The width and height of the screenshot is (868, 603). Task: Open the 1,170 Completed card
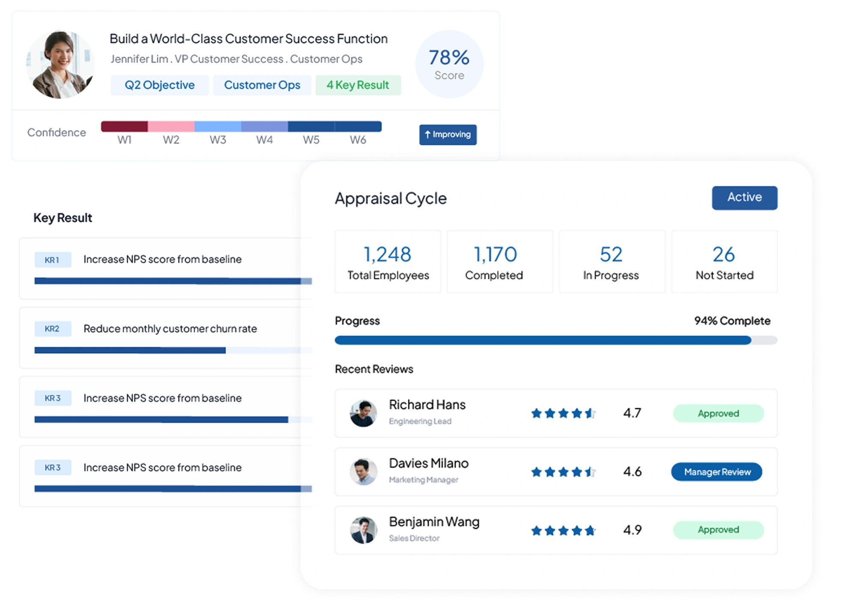(500, 262)
